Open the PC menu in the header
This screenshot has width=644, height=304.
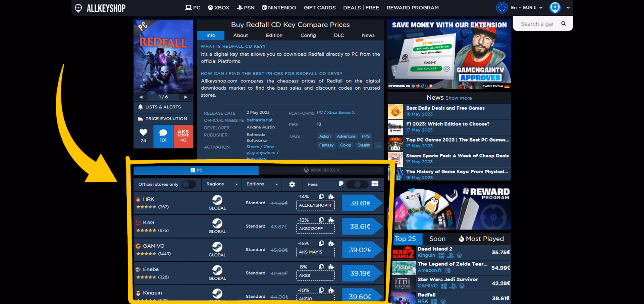tap(193, 8)
